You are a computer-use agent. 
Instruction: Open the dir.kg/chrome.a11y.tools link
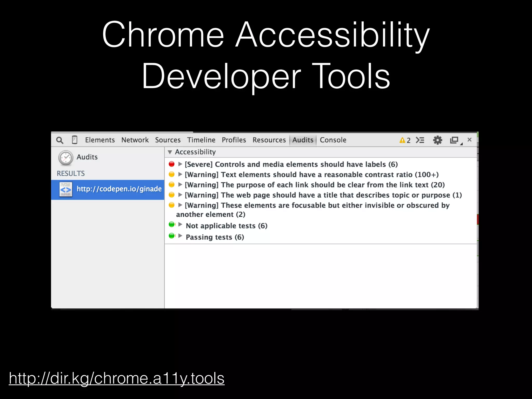click(117, 378)
